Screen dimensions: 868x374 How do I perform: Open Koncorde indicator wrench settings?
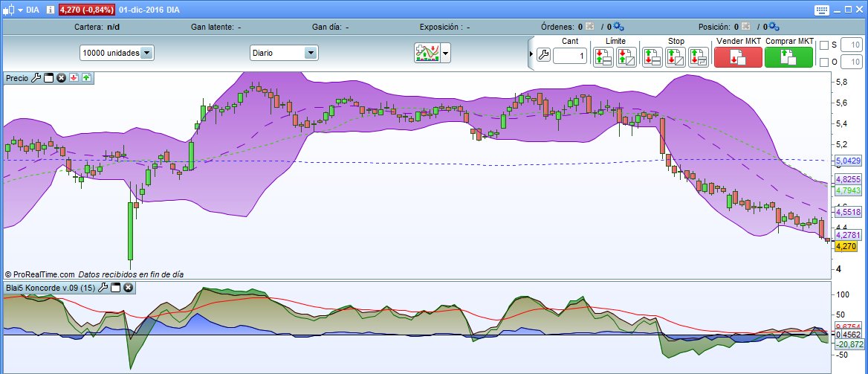(103, 288)
